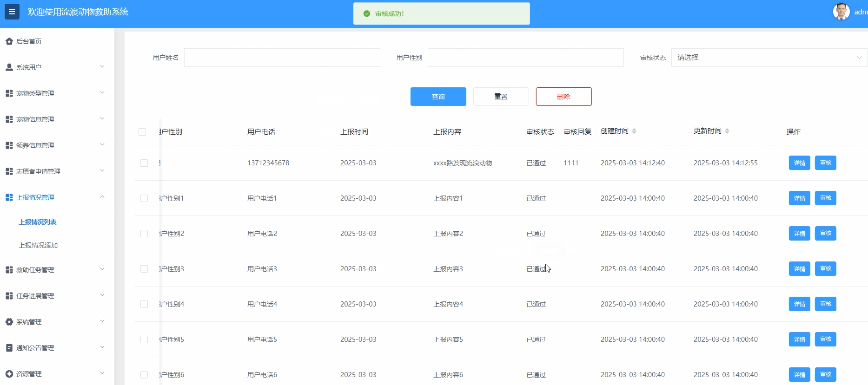Expand the 志愿者申请管理 menu chevron
The height and width of the screenshot is (385, 868).
[102, 170]
